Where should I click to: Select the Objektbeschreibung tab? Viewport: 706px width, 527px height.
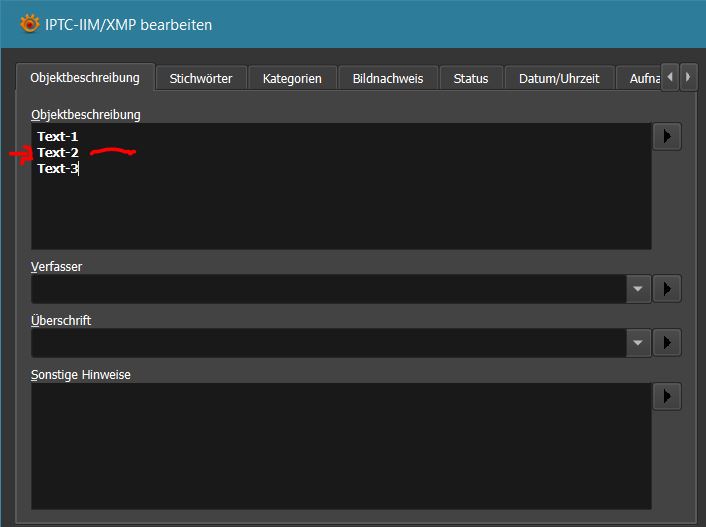(85, 77)
